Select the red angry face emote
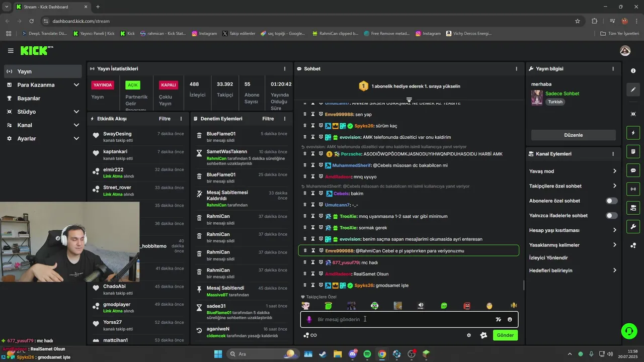The height and width of the screenshot is (362, 644). 467,306
